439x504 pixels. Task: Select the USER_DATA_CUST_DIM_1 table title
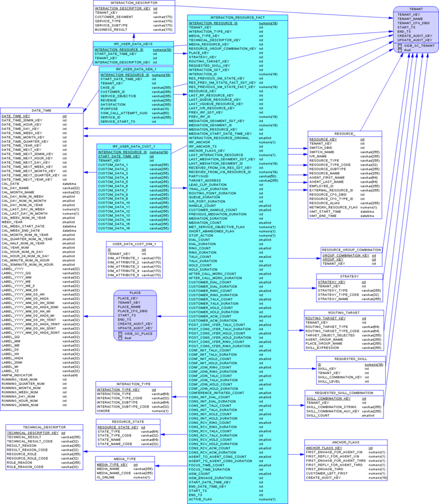pyautogui.click(x=134, y=244)
